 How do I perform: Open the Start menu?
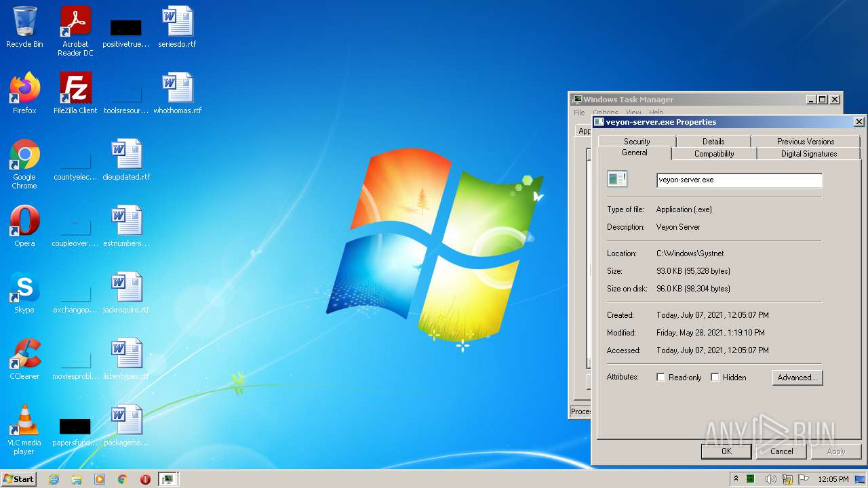pyautogui.click(x=19, y=479)
